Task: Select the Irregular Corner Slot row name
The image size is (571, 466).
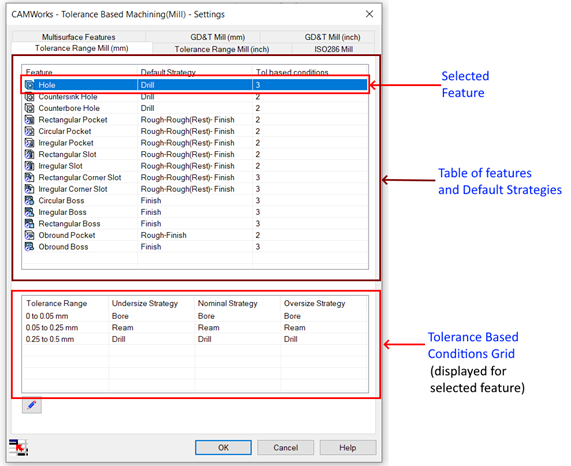Action: (x=73, y=189)
